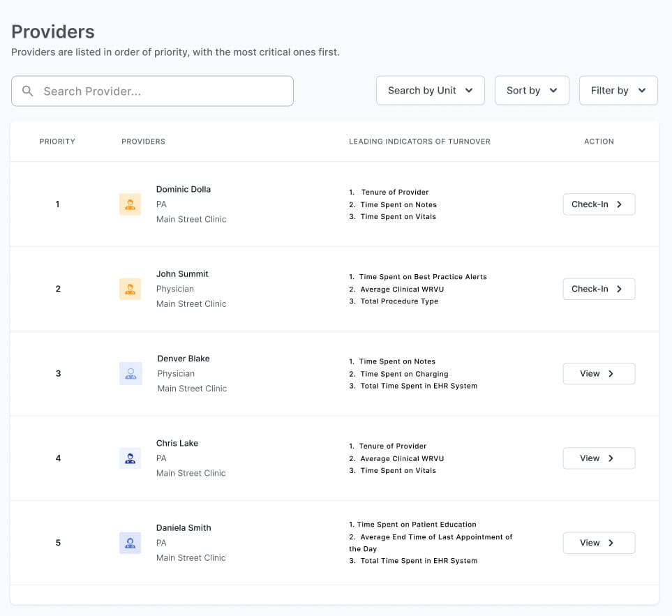Open View for Daniela Smith
672x616 pixels.
[598, 543]
